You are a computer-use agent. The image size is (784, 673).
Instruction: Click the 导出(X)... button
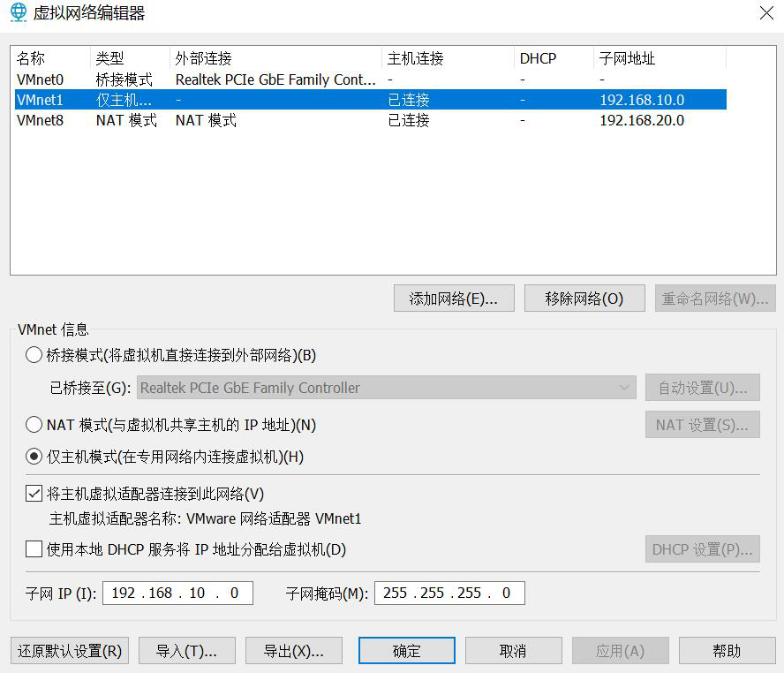pos(293,651)
